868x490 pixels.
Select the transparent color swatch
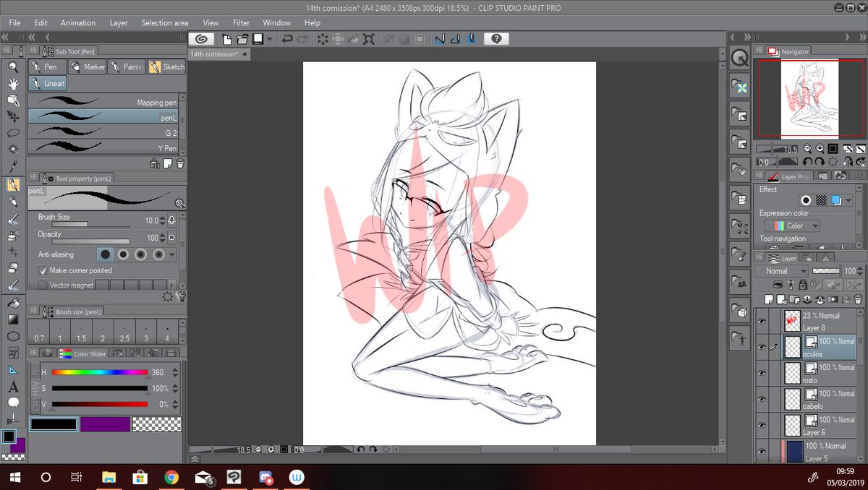click(x=156, y=424)
